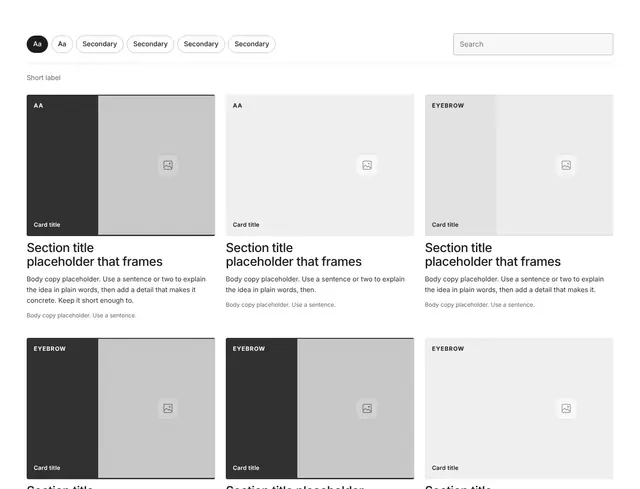Click Card title in the dark AA card
The image size is (640, 489).
click(x=47, y=224)
